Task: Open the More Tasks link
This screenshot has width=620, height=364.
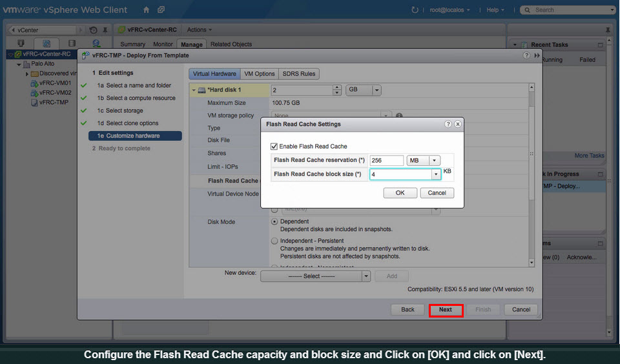Action: tap(589, 156)
